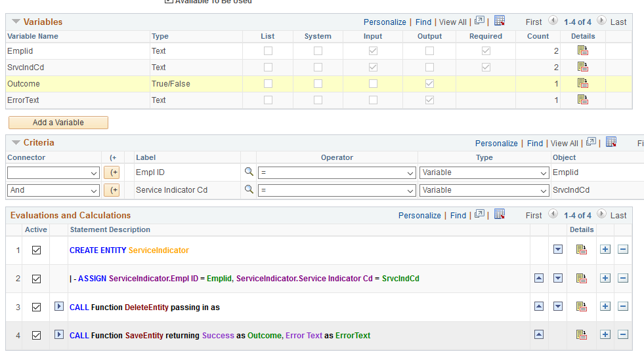Open Operator dropdown for Service Indicator Cd
The height and width of the screenshot is (356, 644).
[x=337, y=190]
